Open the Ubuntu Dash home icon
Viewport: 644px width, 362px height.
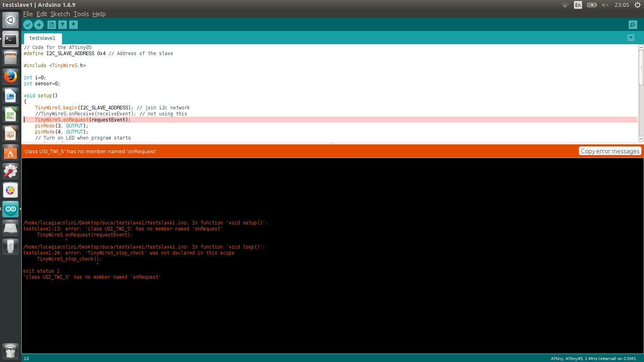point(10,20)
